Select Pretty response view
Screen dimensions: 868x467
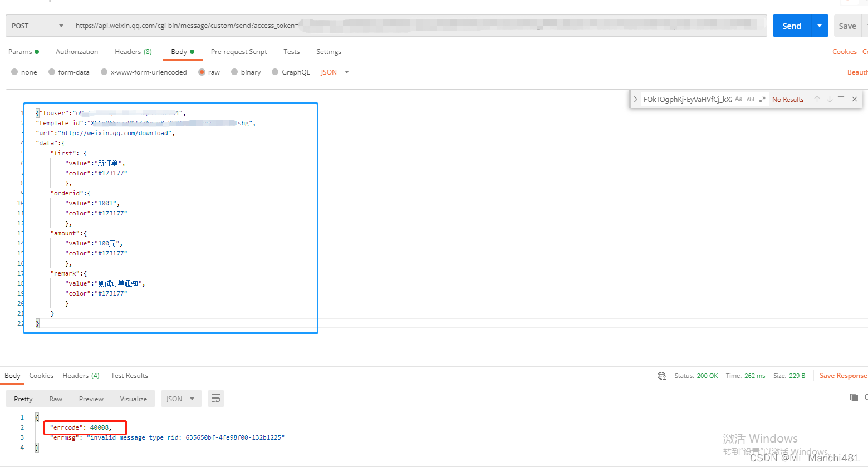click(23, 399)
